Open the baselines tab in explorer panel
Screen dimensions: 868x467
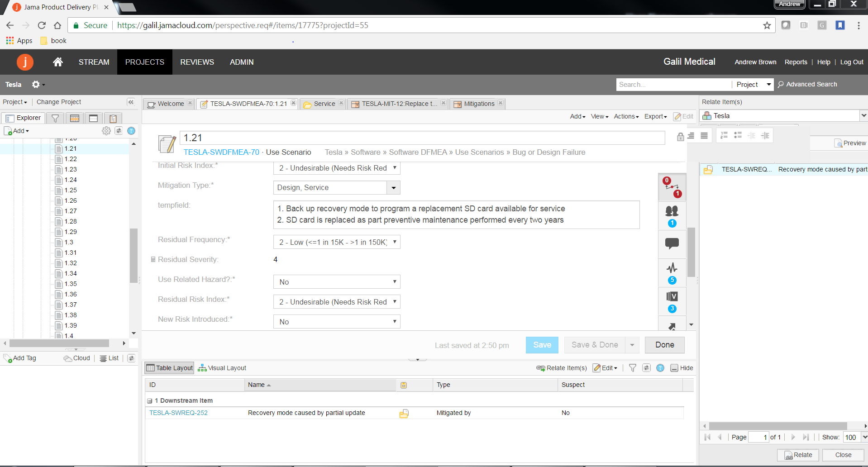coord(94,118)
